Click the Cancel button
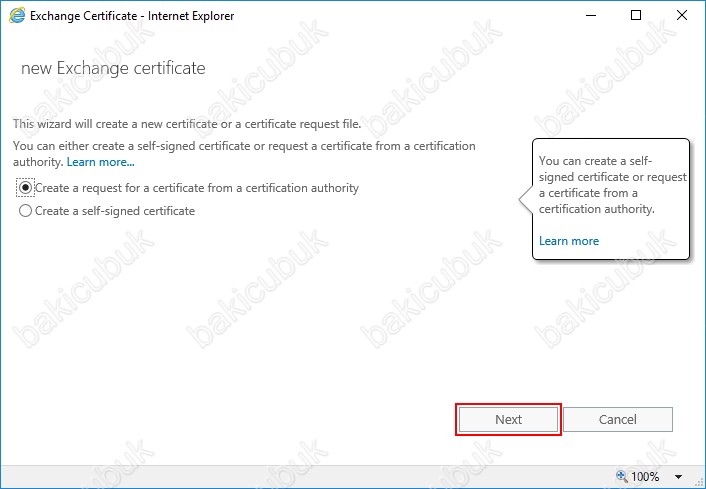The width and height of the screenshot is (706, 489). (618, 420)
